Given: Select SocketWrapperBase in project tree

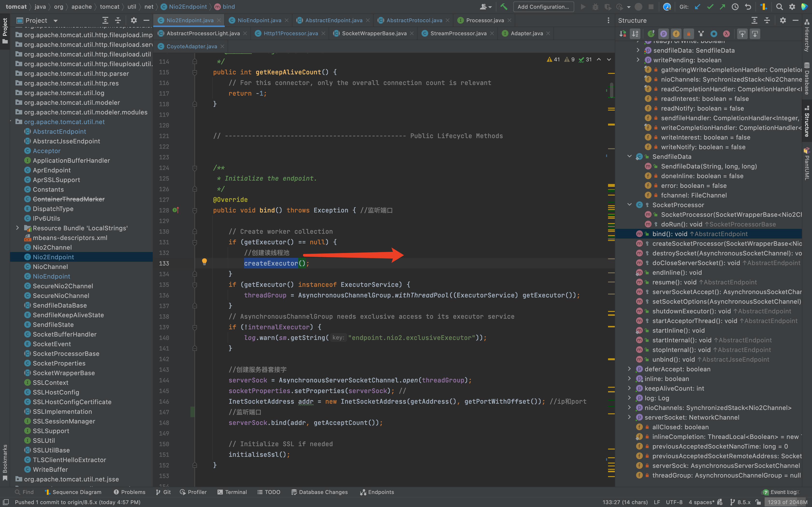Looking at the screenshot, I should [x=64, y=373].
